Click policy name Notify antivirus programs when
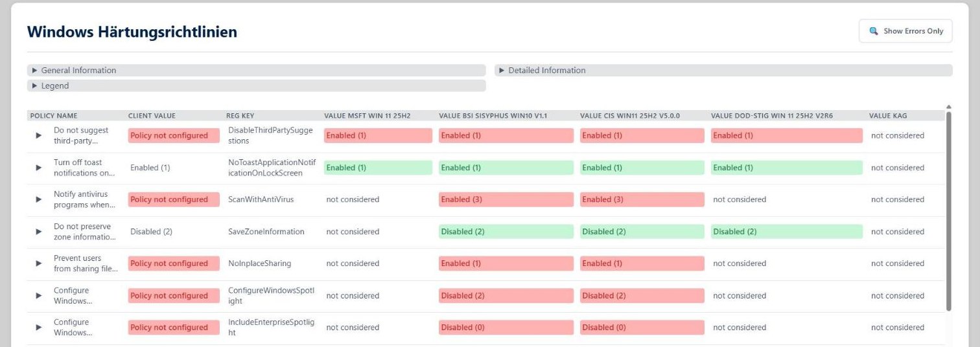The width and height of the screenshot is (980, 347). pos(84,199)
